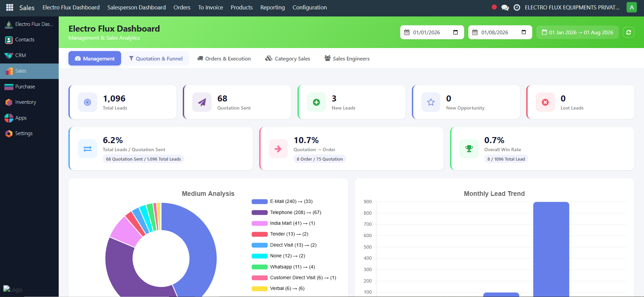Viewport: 644px width, 297px height.
Task: Open the activities clock icon
Action: [x=517, y=7]
